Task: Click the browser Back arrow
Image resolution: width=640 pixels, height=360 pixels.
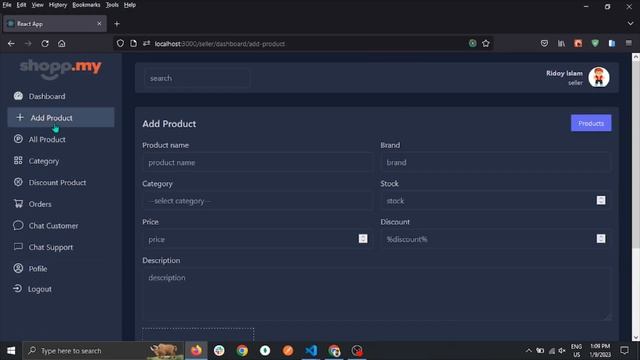Action: [11, 43]
